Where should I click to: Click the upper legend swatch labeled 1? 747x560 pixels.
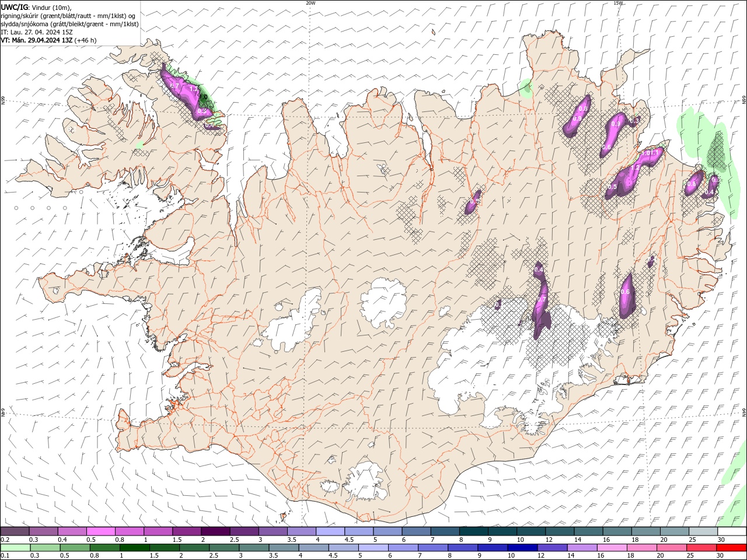(x=158, y=531)
